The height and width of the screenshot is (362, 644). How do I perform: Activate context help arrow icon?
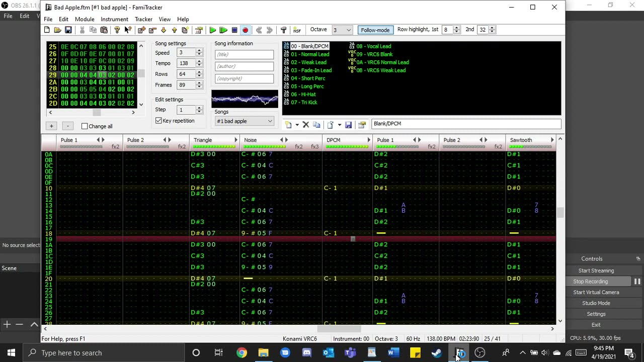[128, 30]
